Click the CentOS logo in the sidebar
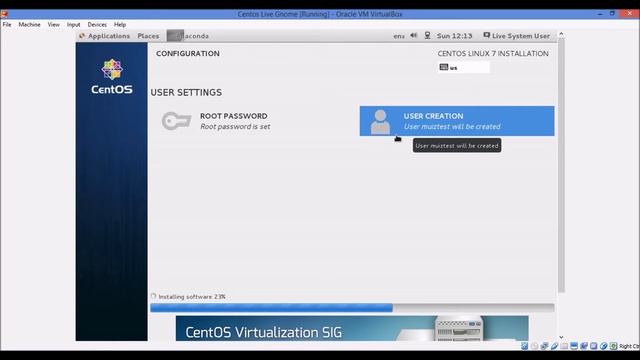The width and height of the screenshot is (640, 360). click(x=112, y=77)
